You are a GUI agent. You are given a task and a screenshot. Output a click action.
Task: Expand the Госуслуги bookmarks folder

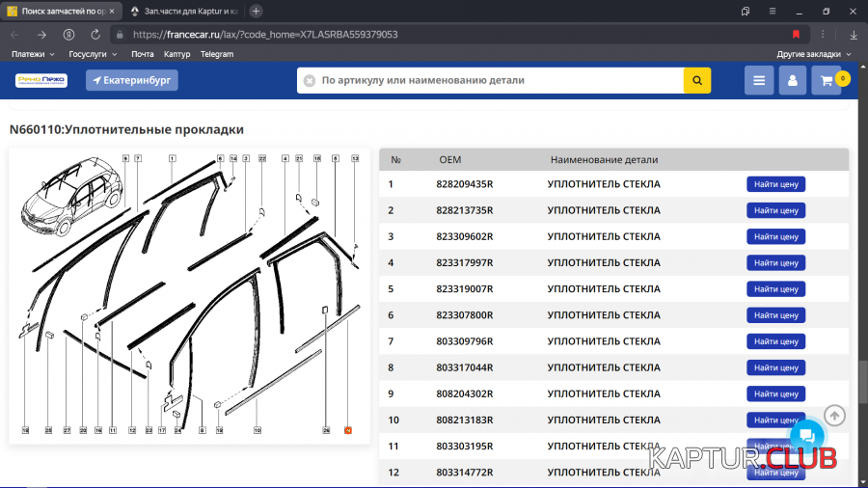point(94,54)
